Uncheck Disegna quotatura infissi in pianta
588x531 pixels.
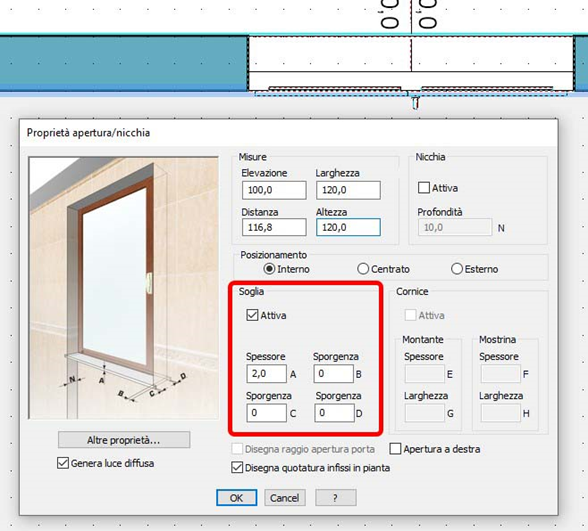click(237, 468)
